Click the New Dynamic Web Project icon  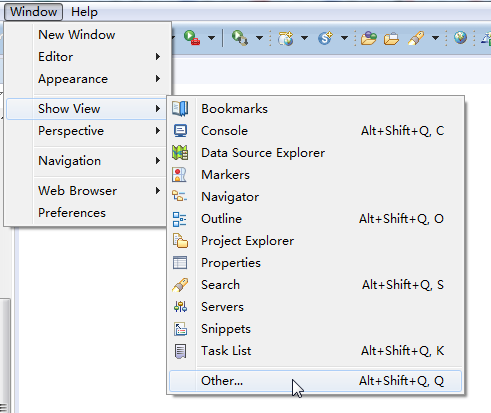[286, 38]
